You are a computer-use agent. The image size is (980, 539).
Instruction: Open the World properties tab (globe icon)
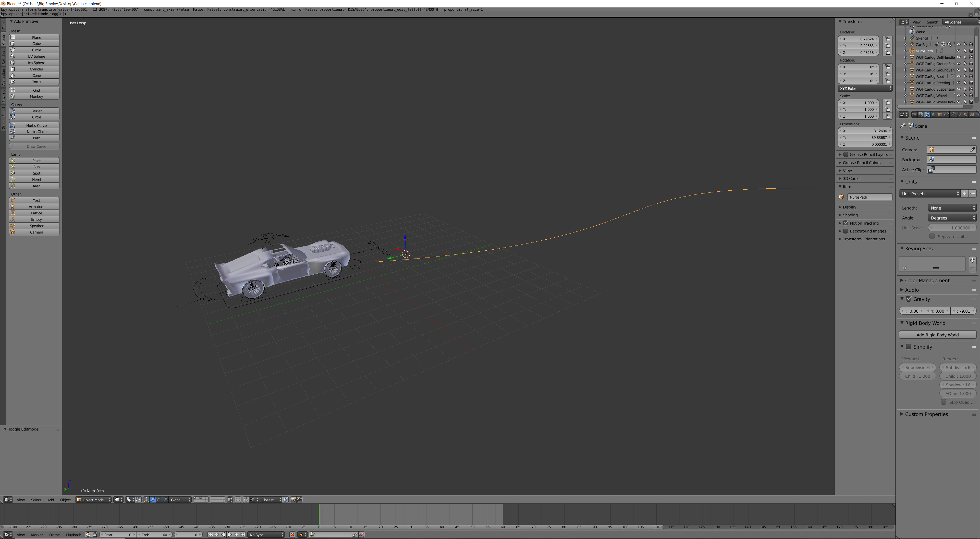coord(934,115)
